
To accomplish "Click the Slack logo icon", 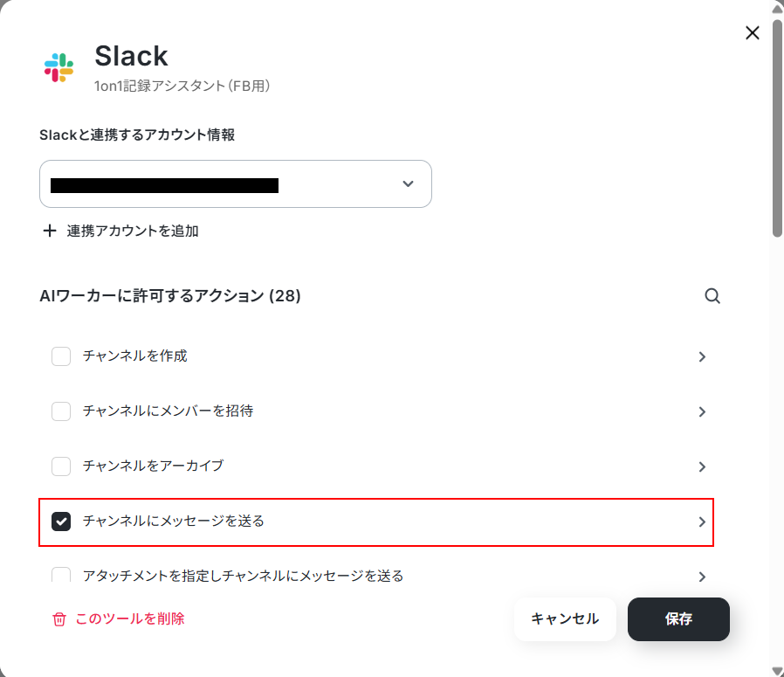I will [x=59, y=67].
